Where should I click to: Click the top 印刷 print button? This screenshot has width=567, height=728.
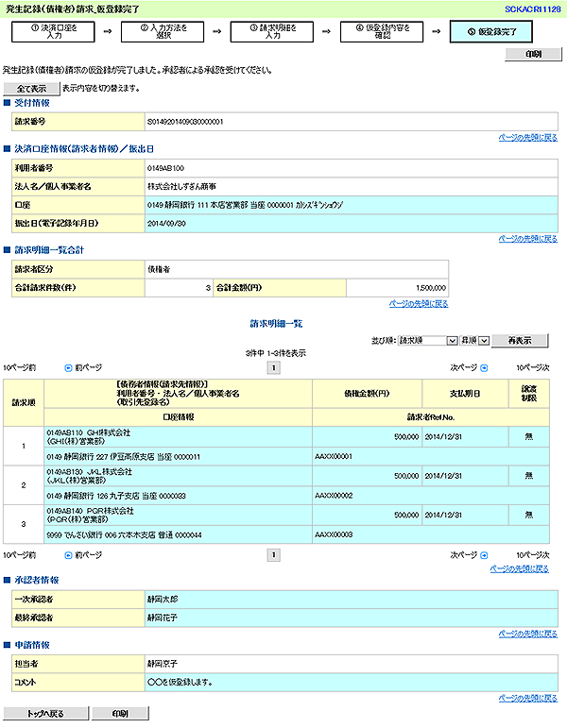(533, 55)
